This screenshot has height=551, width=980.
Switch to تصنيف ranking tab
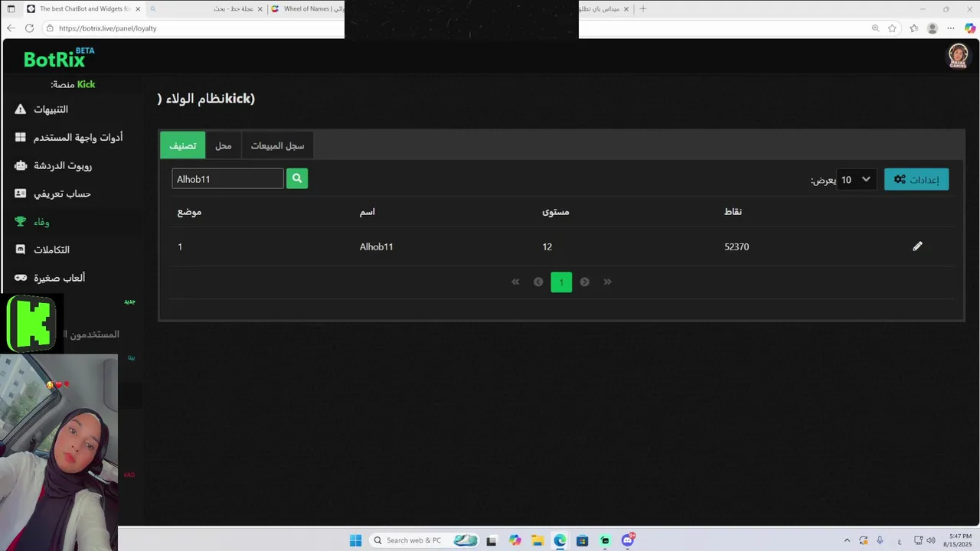[182, 145]
